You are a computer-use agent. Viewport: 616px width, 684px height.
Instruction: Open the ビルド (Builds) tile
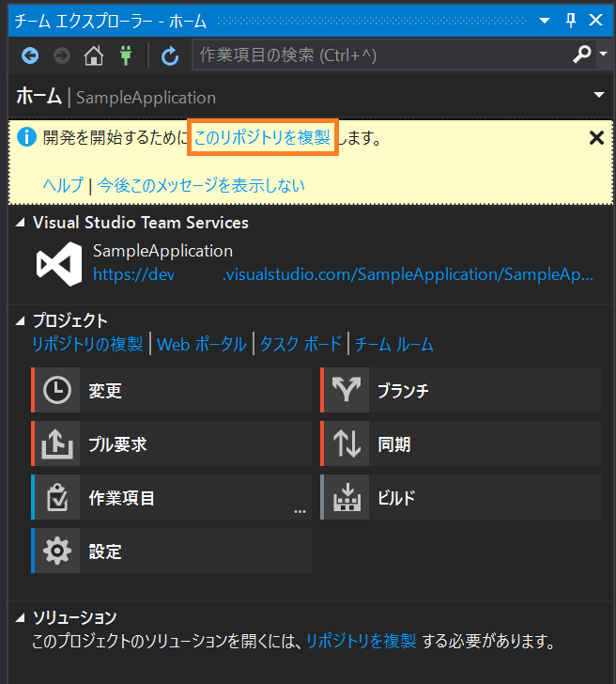(460, 497)
